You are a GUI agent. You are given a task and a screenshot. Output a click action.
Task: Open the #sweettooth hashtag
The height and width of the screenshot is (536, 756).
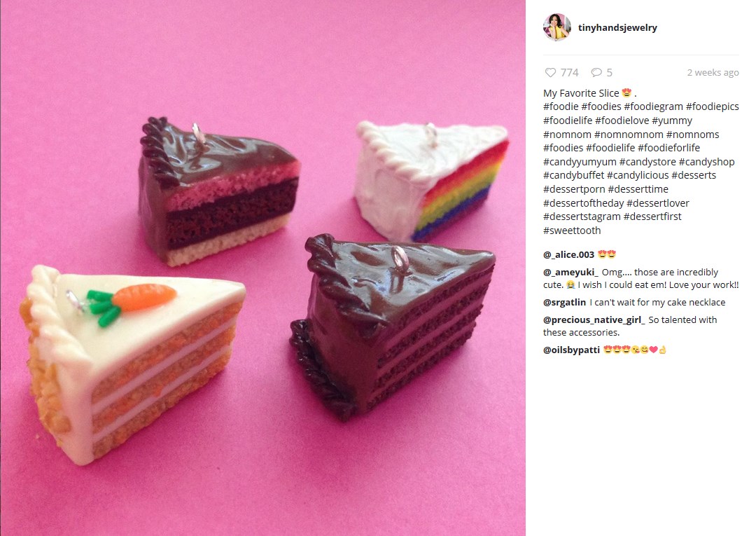(x=572, y=231)
